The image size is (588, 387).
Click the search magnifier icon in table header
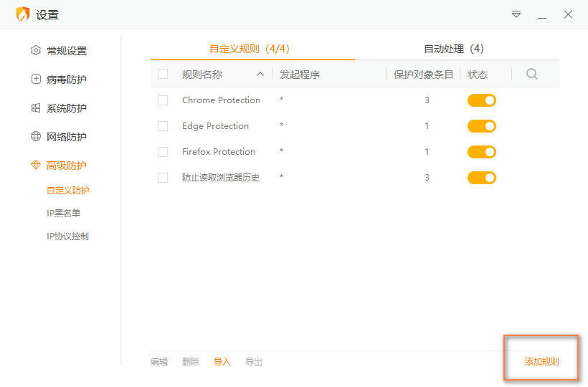[x=531, y=74]
